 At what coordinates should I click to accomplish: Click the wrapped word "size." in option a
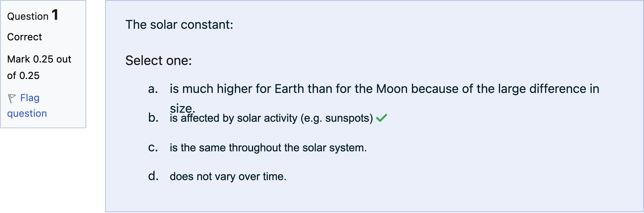pyautogui.click(x=182, y=108)
